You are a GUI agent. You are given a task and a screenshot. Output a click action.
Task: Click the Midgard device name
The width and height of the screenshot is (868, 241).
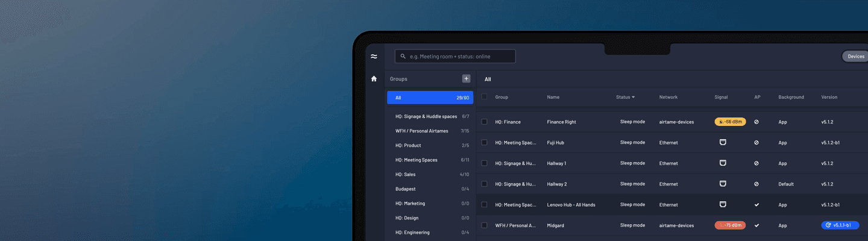point(556,225)
